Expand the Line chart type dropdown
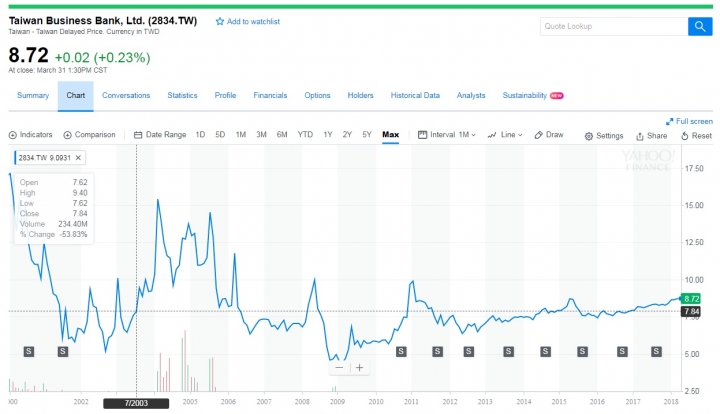720x414 pixels. tap(512, 134)
